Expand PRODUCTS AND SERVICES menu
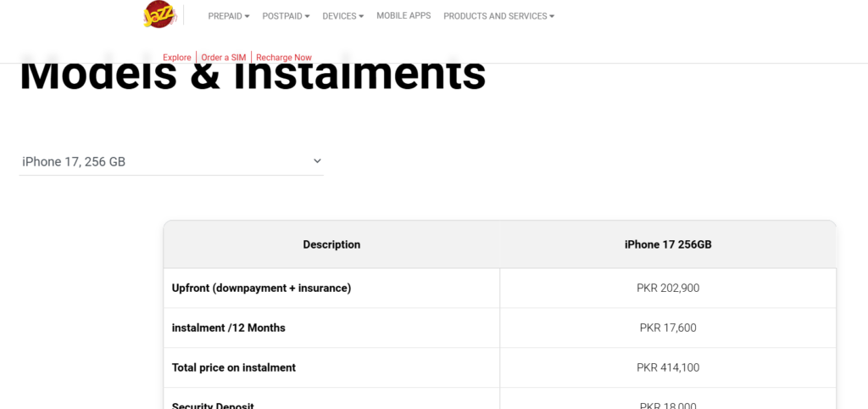 click(x=498, y=16)
